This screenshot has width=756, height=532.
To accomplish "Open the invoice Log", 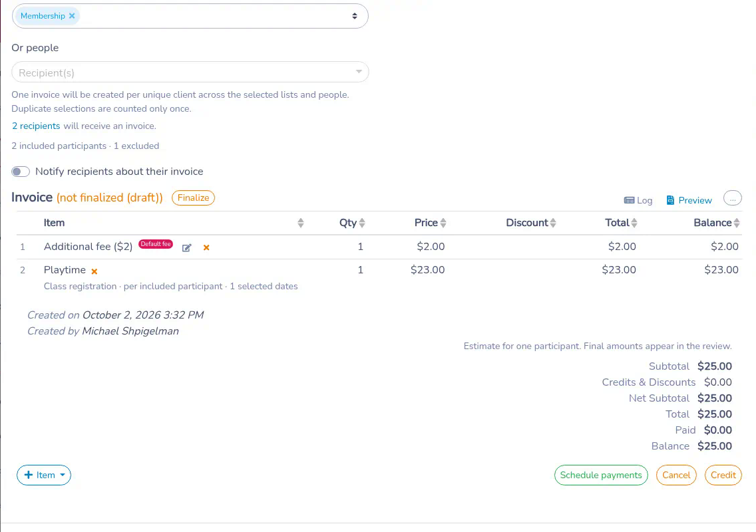I will coord(638,200).
